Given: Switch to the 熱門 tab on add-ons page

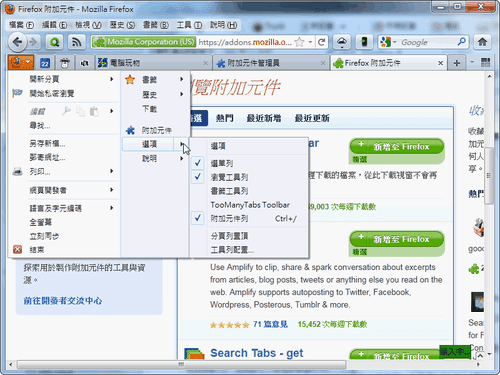Looking at the screenshot, I should pyautogui.click(x=224, y=118).
